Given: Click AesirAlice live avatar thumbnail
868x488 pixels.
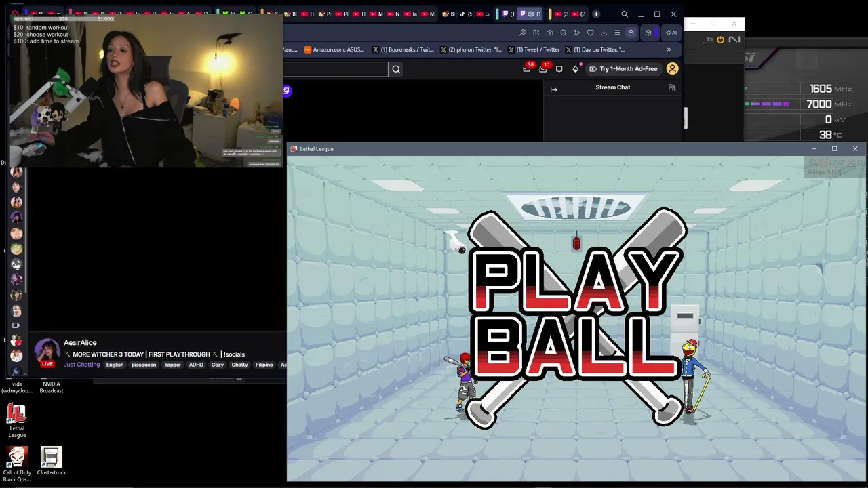Looking at the screenshot, I should coord(47,352).
